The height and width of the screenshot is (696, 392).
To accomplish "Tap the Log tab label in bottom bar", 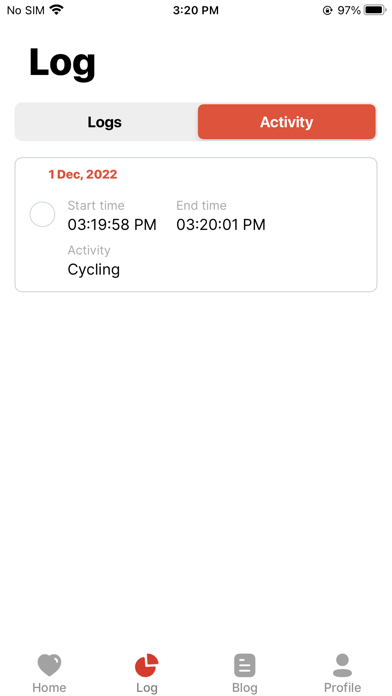I will point(147,688).
